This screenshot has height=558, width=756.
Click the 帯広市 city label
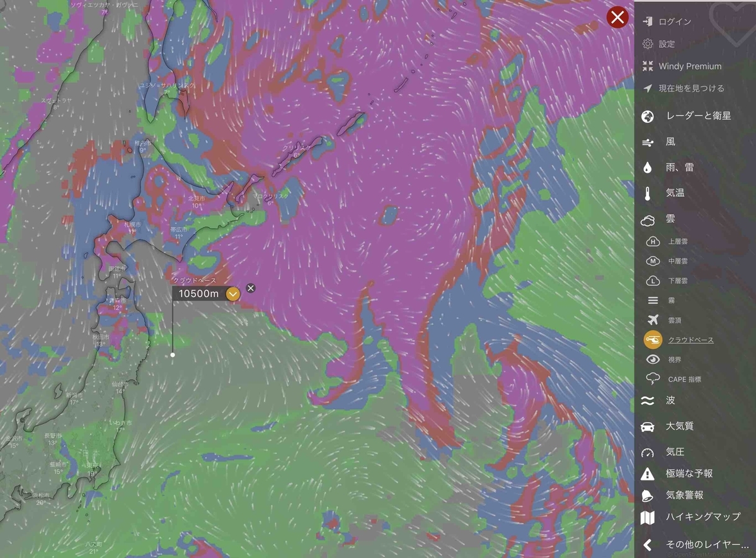click(x=179, y=230)
